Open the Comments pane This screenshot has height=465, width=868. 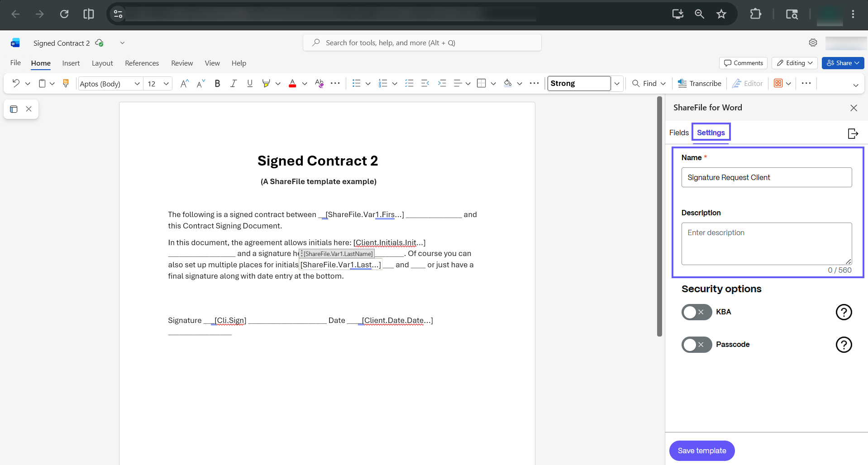(743, 63)
